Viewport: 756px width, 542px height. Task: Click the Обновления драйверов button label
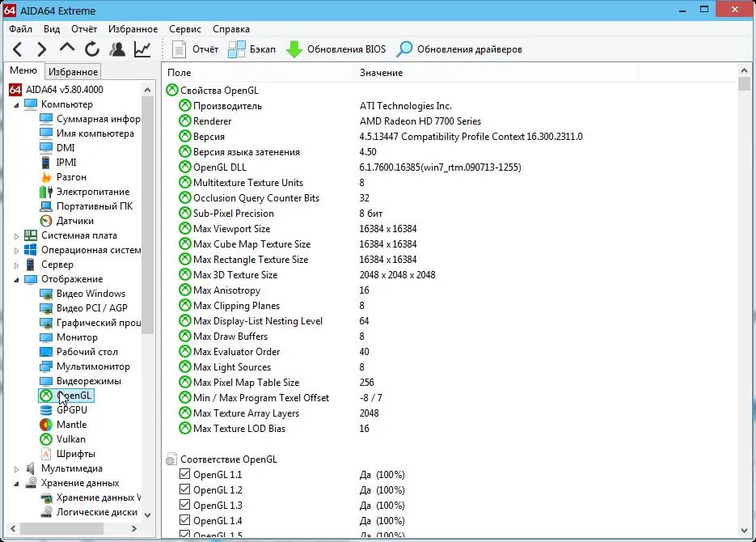click(470, 49)
